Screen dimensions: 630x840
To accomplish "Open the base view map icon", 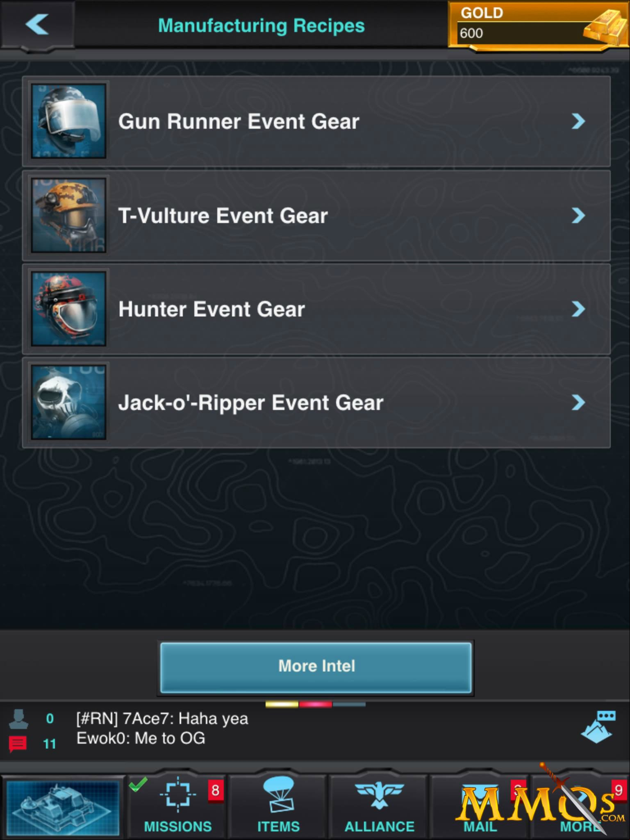I will pyautogui.click(x=64, y=807).
